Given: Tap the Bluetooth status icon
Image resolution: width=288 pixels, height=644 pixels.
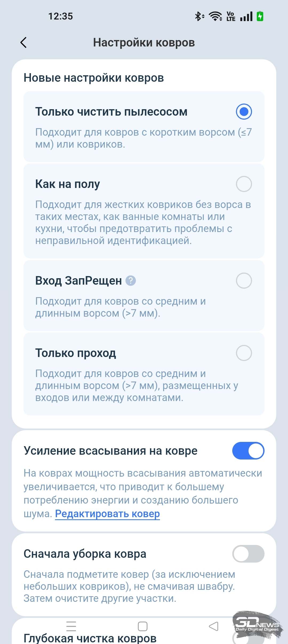Looking at the screenshot, I should point(199,16).
